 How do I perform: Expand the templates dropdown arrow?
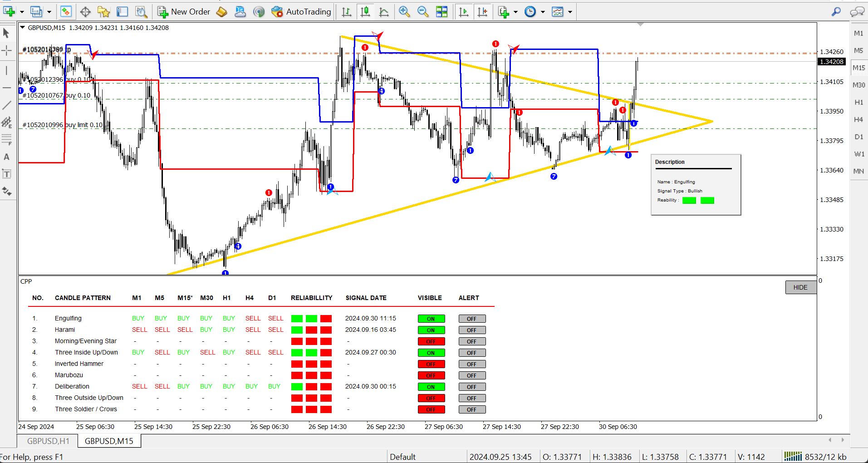pyautogui.click(x=570, y=12)
